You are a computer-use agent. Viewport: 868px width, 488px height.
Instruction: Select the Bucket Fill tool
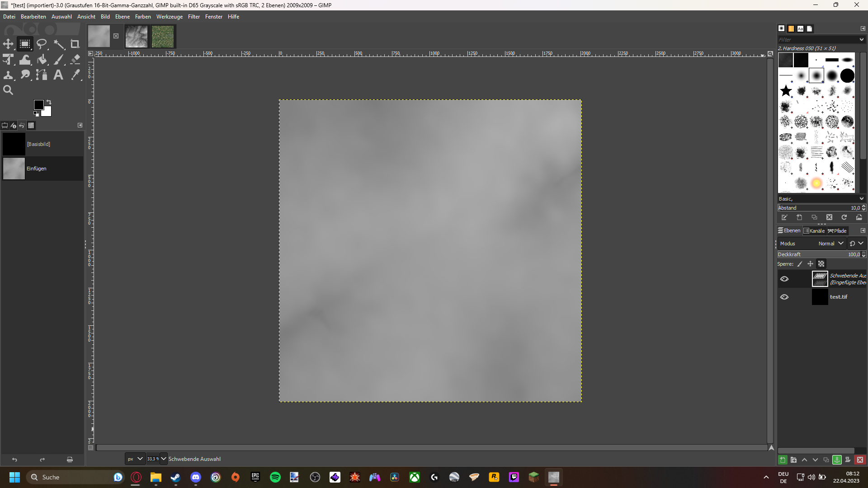(x=42, y=59)
